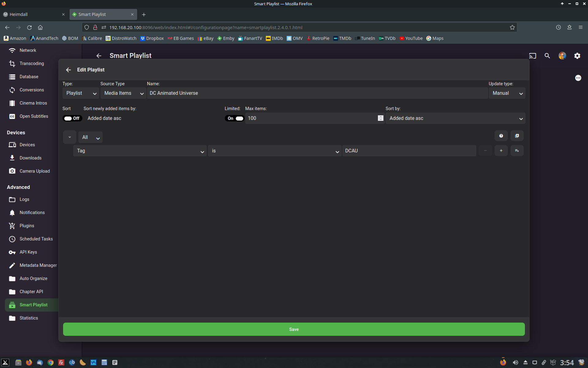Open the Tag field dropdown

pyautogui.click(x=140, y=151)
